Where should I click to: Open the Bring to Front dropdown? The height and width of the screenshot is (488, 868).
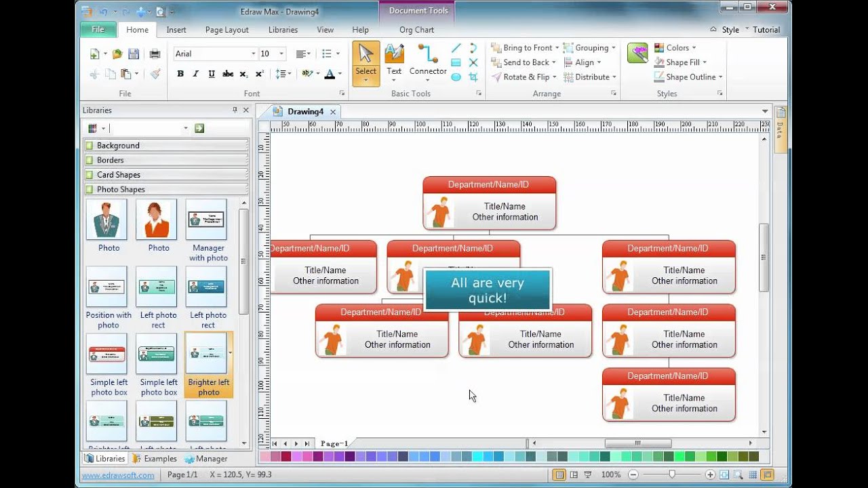557,48
